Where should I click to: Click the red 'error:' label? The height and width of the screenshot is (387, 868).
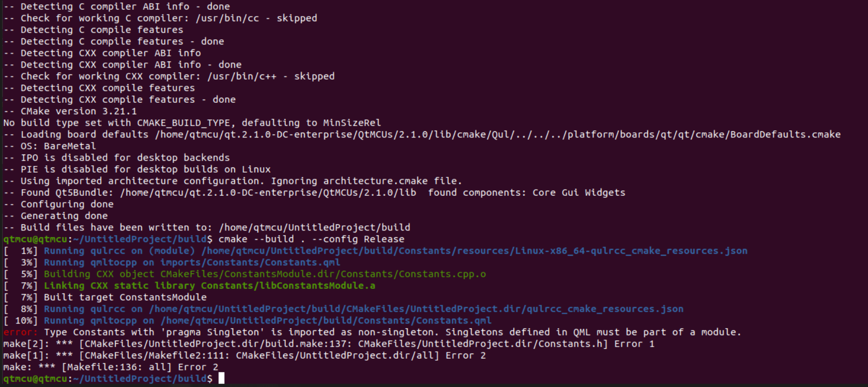(20, 332)
